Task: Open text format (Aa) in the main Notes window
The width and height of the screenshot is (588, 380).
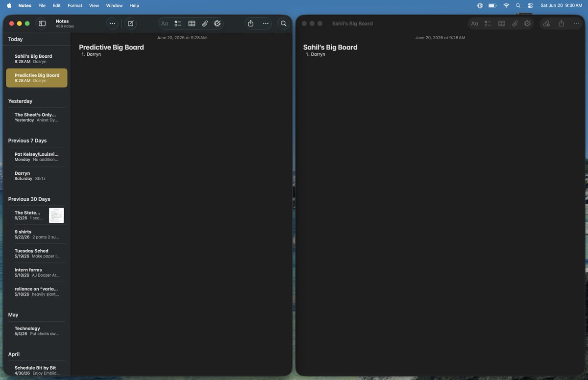Action: click(x=165, y=24)
